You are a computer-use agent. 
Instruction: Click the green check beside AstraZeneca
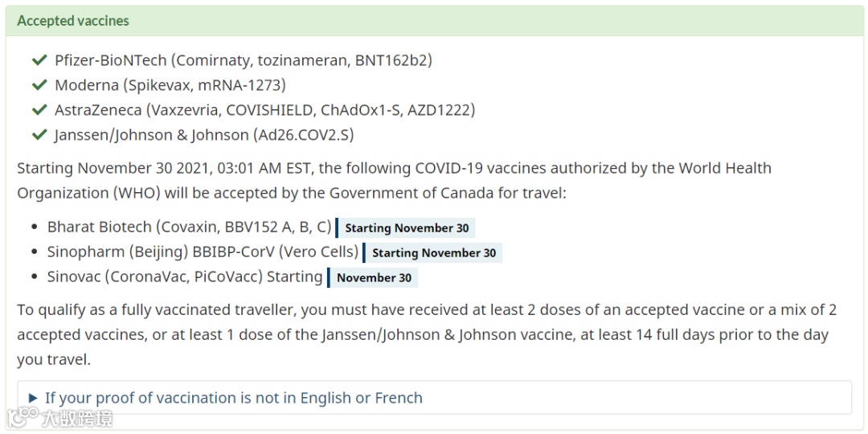pos(39,110)
